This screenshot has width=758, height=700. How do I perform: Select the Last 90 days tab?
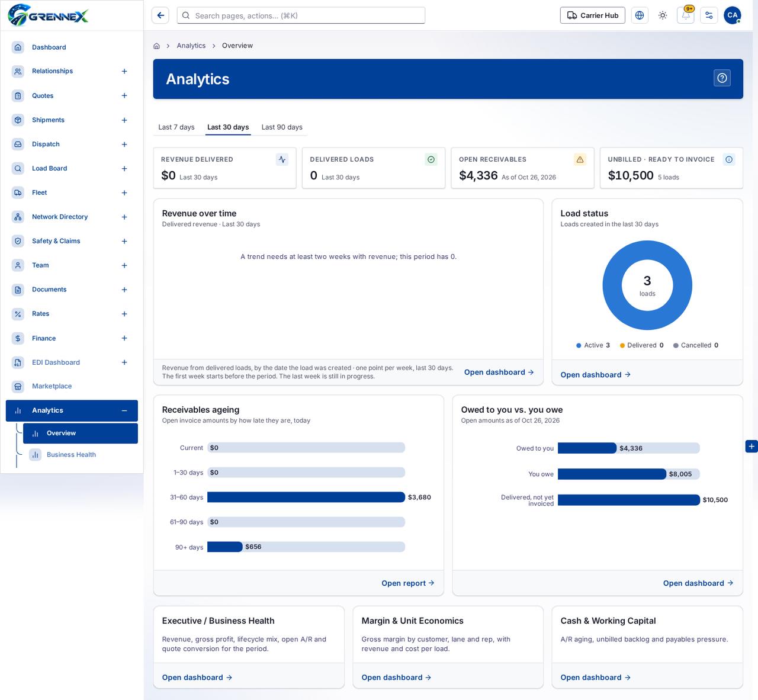point(282,127)
